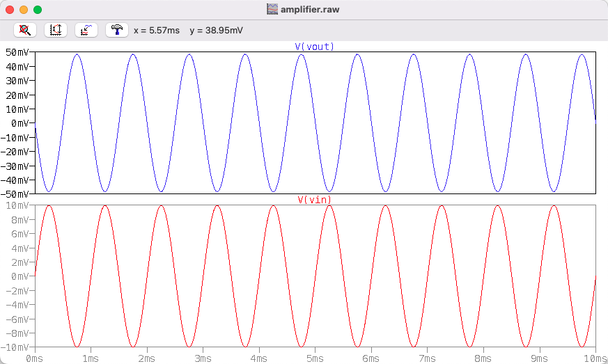Image resolution: width=608 pixels, height=364 pixels.
Task: Open the hammer control panel icon
Action: pyautogui.click(x=117, y=30)
